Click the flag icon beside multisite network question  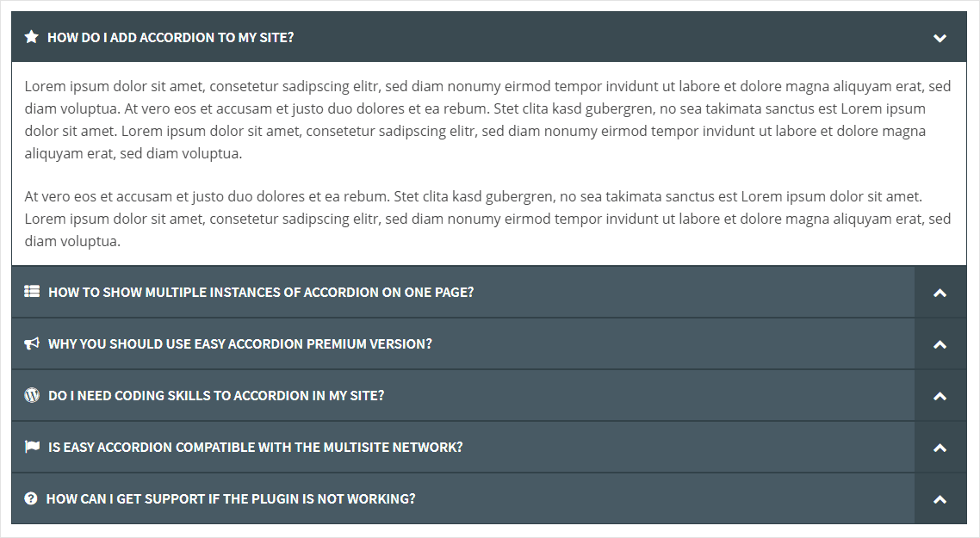click(x=32, y=446)
